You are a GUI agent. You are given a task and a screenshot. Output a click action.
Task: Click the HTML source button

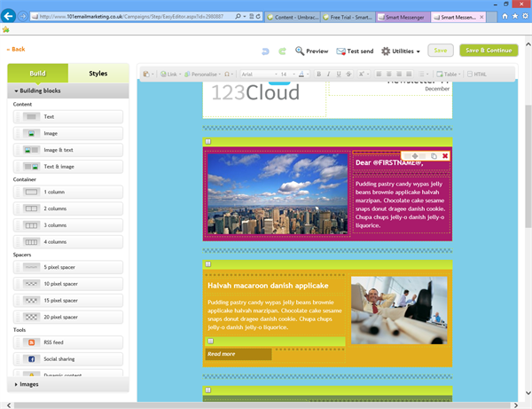click(477, 74)
